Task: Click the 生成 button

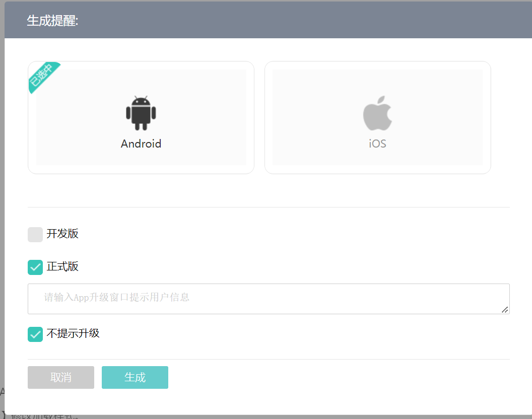Action: tap(135, 377)
